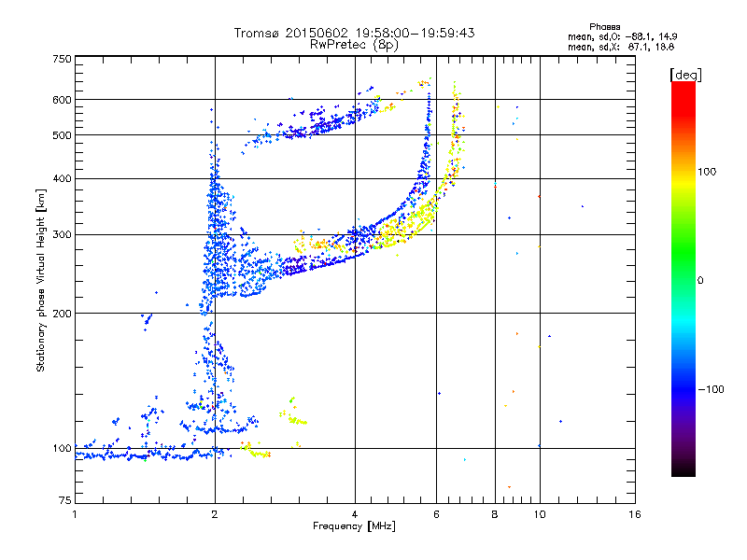747x560 pixels.
Task: Click the 'Phases' header label
Action: [604, 27]
